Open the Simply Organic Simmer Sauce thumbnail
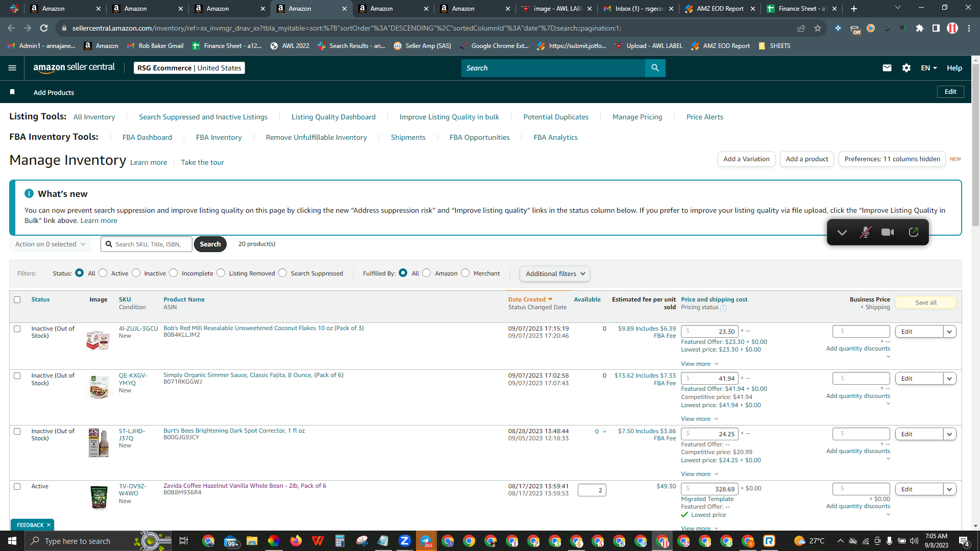The height and width of the screenshot is (551, 980). point(99,386)
